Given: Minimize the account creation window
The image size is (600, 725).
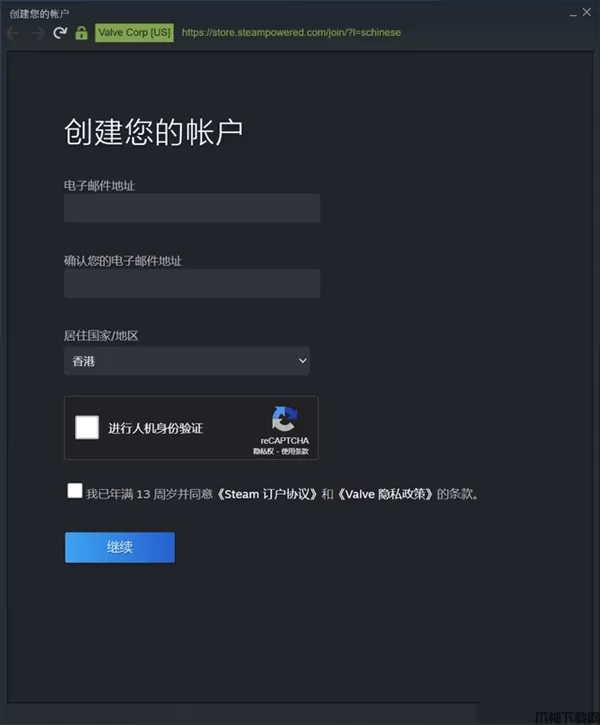Looking at the screenshot, I should [x=573, y=14].
